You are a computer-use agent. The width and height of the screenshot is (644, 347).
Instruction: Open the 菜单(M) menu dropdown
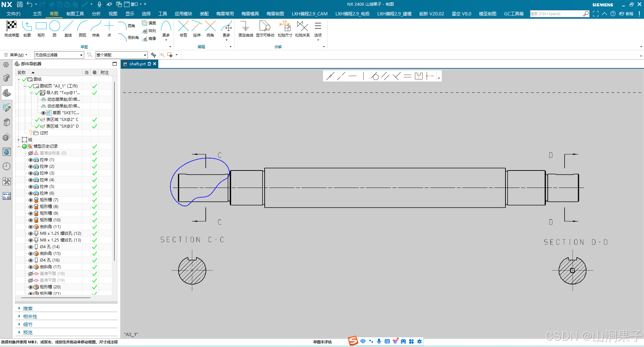(x=16, y=55)
